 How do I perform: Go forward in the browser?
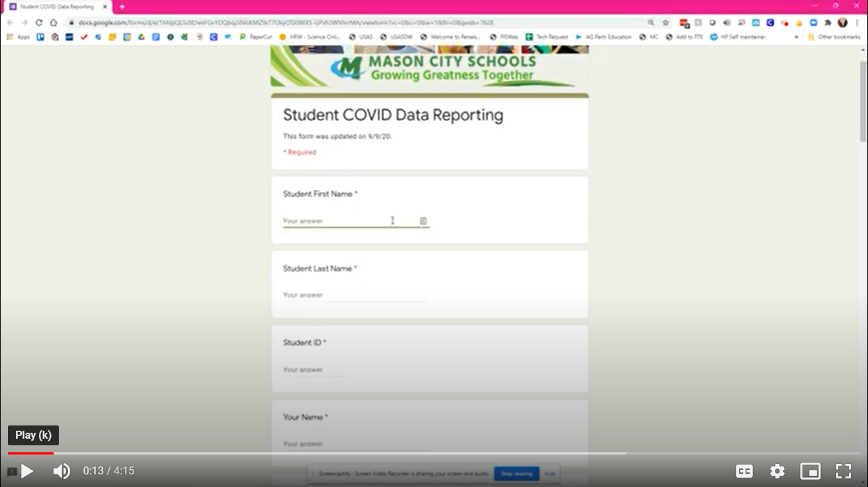click(24, 22)
